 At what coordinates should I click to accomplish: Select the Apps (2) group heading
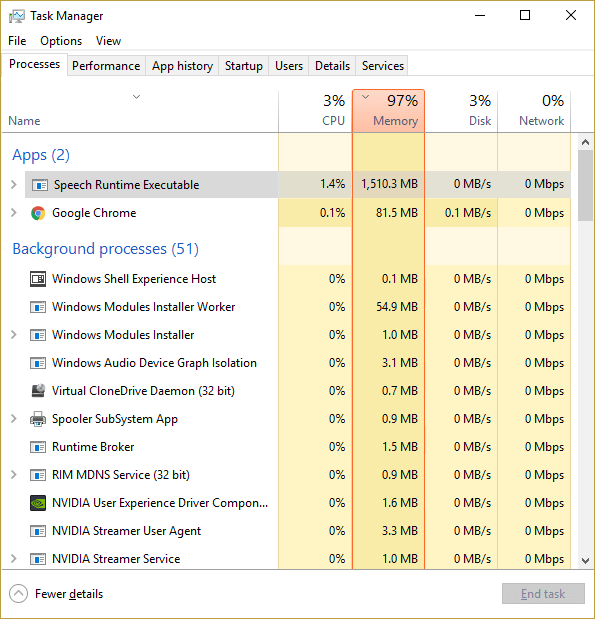pos(41,155)
